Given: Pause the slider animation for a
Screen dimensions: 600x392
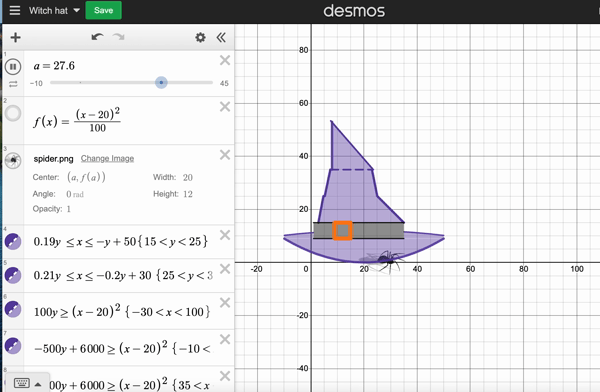Looking at the screenshot, I should click(x=13, y=67).
